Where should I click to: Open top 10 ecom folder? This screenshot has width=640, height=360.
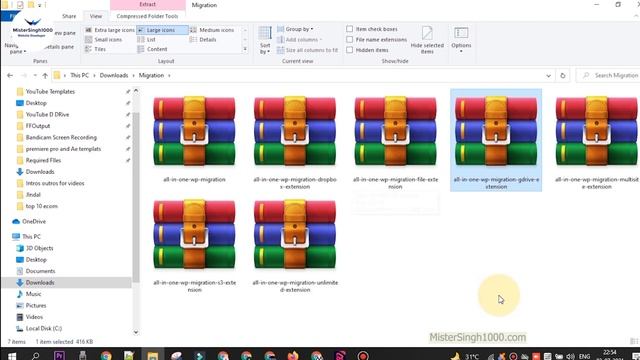(41, 206)
